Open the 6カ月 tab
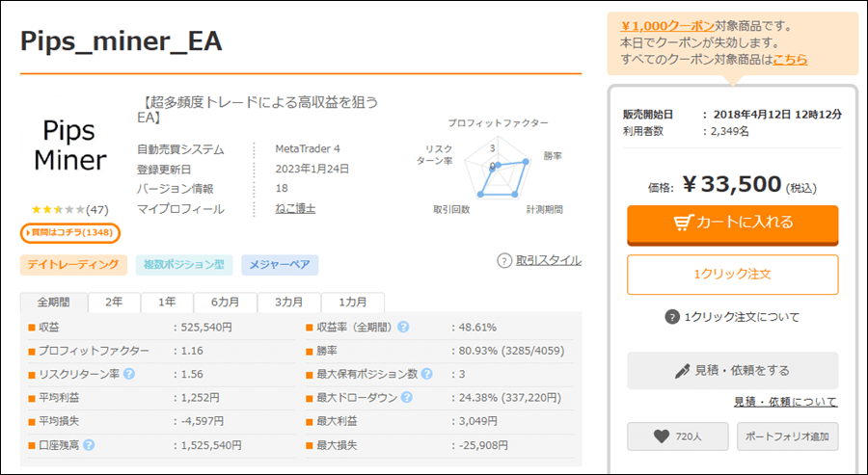The image size is (868, 475). coord(226,303)
